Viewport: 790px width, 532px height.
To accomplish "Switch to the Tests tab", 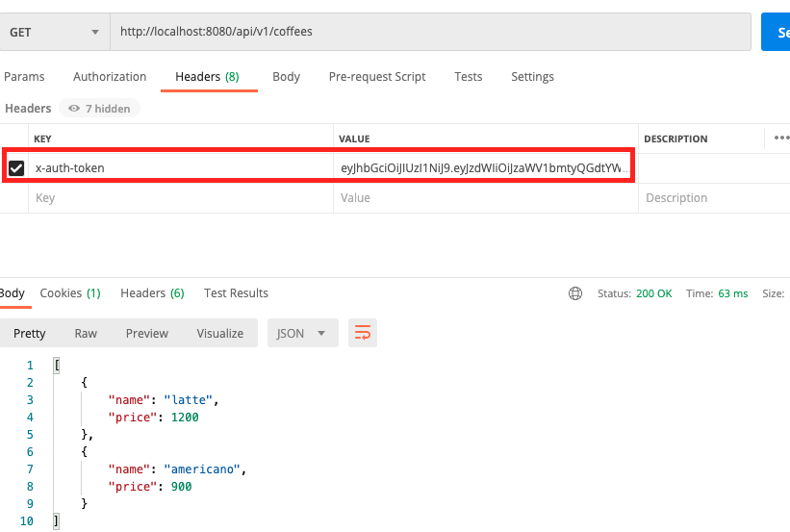I will point(468,77).
